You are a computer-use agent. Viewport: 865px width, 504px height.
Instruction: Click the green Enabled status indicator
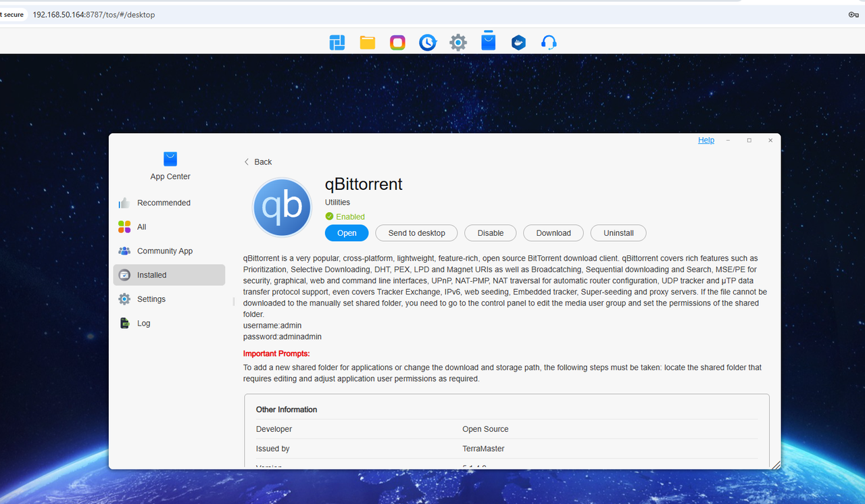345,217
